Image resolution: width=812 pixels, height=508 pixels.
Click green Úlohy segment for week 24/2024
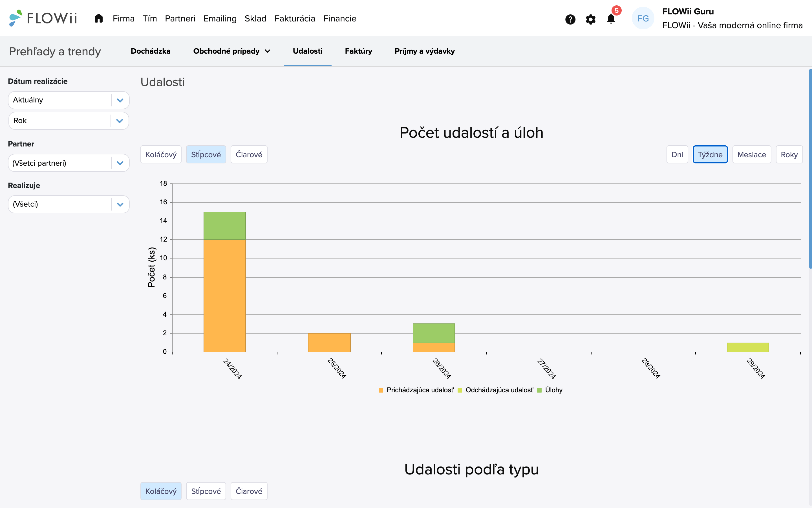pyautogui.click(x=224, y=225)
